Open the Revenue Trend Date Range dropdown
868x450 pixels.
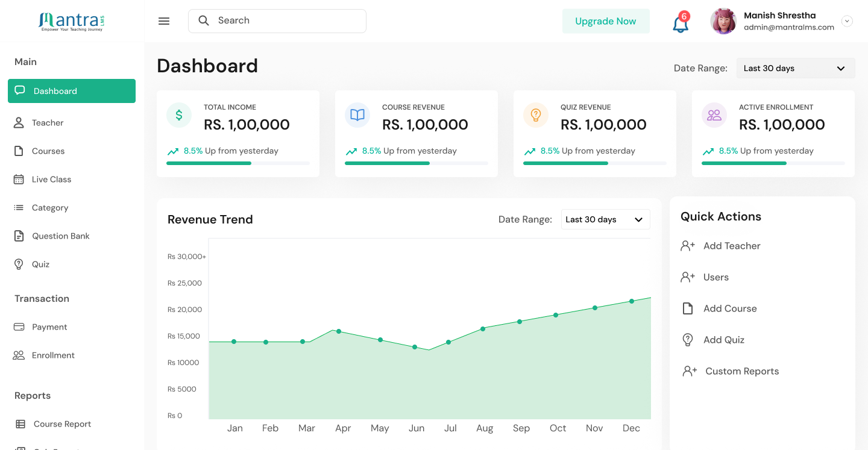[605, 219]
